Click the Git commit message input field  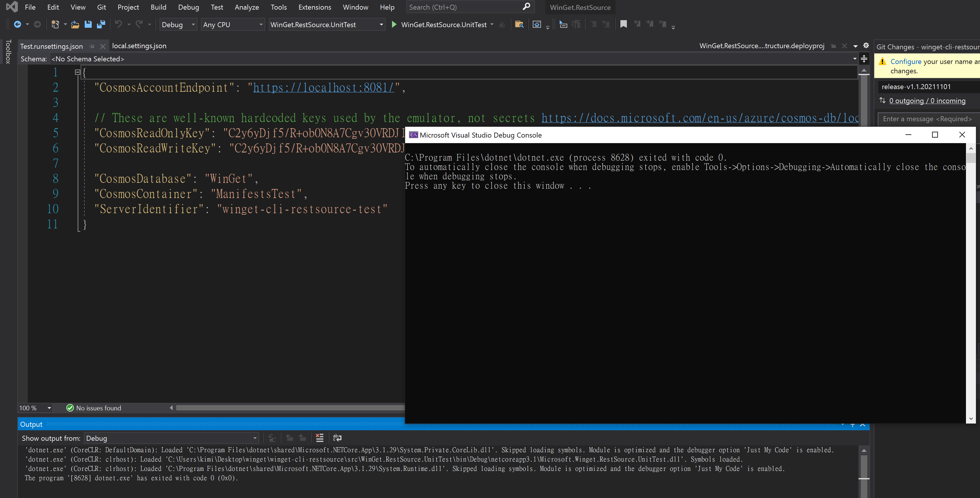click(x=928, y=119)
